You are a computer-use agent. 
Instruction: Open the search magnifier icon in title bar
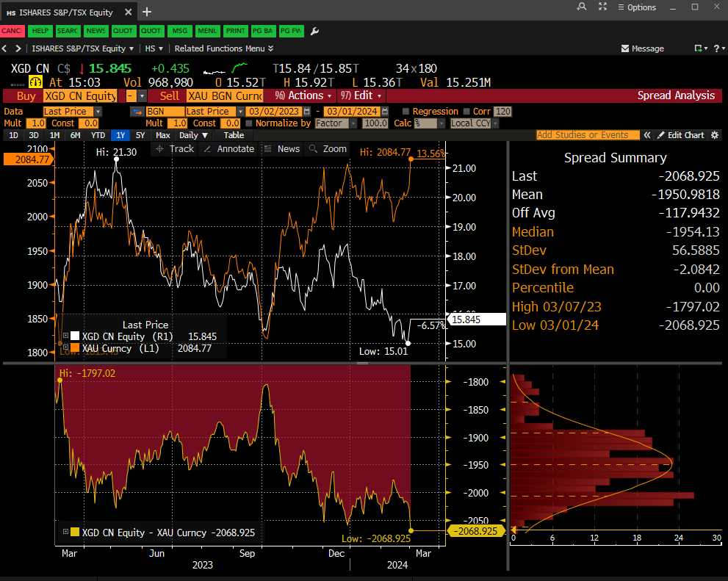point(581,7)
